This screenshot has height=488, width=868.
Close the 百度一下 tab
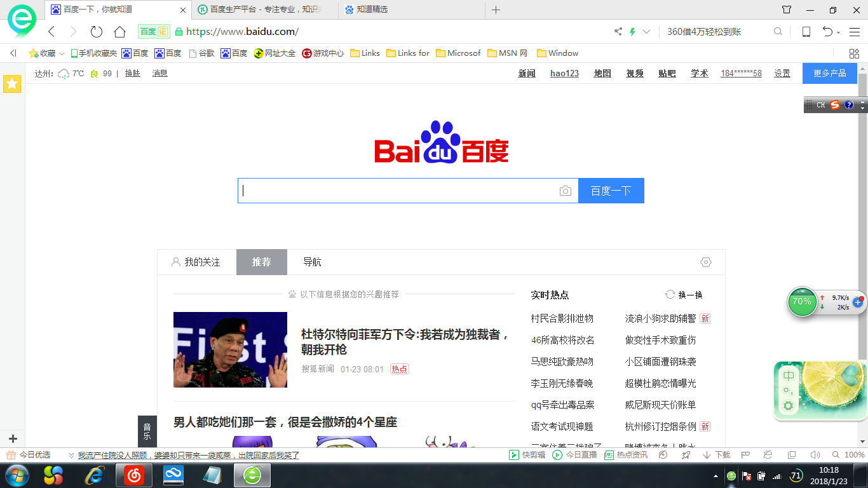184,10
